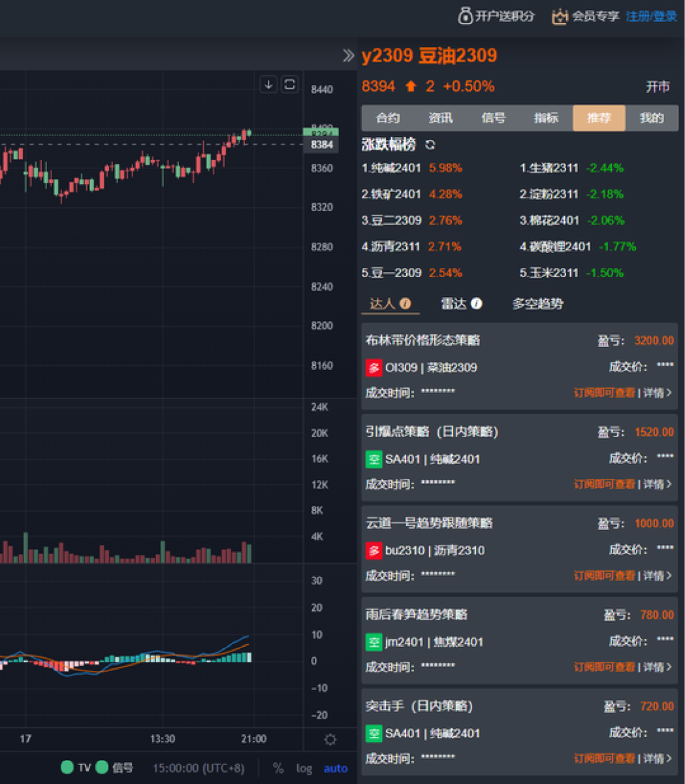Screen dimensions: 685x784
Task: Toggle the 信号 signal indicator
Action: point(103,767)
